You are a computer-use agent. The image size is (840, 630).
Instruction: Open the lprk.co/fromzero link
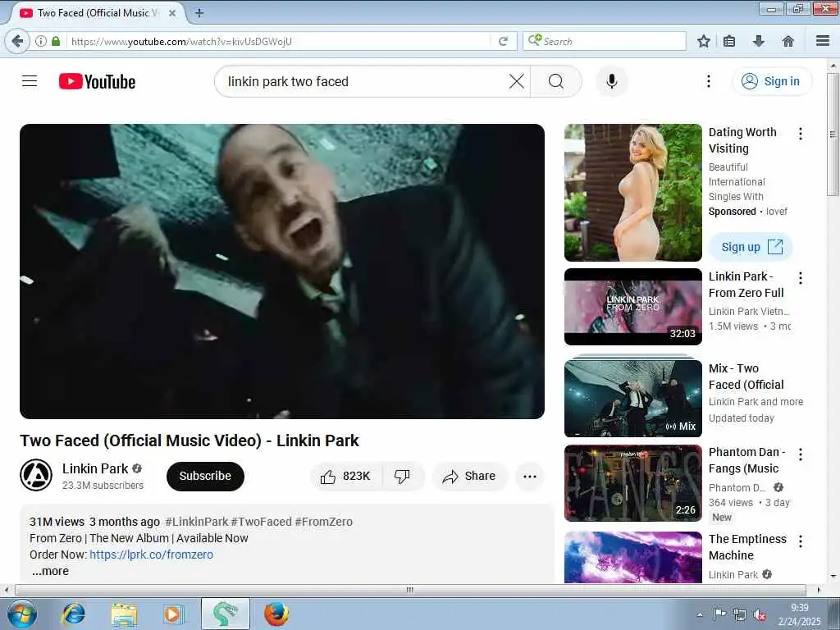point(151,555)
